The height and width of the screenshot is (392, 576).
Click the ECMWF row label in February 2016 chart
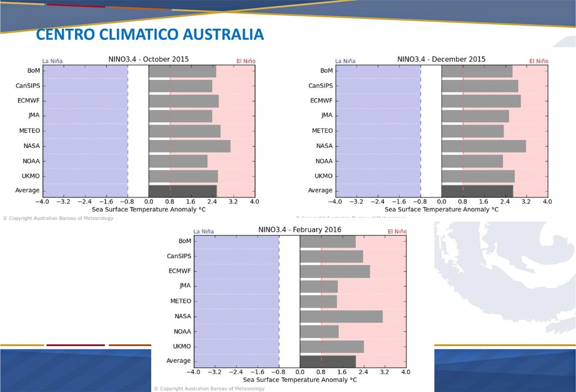tap(179, 271)
